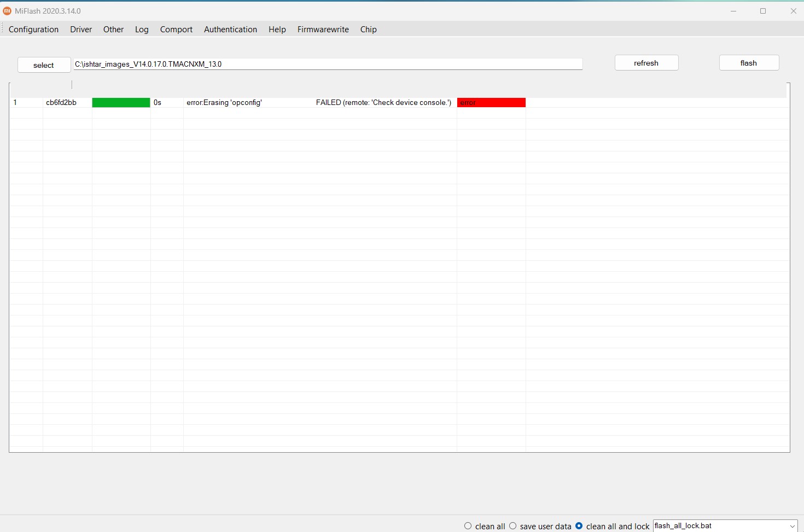Viewport: 804px width, 532px height.
Task: Click the MiFlash app logo icon
Action: coord(7,11)
